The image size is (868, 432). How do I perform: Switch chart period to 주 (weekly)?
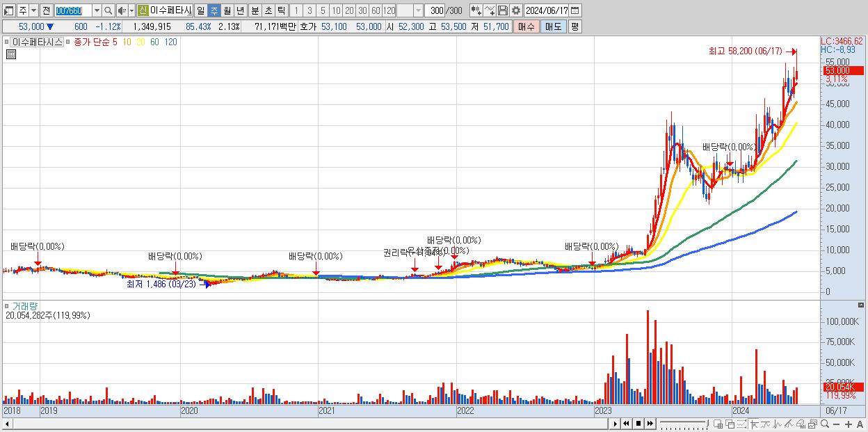(x=214, y=10)
